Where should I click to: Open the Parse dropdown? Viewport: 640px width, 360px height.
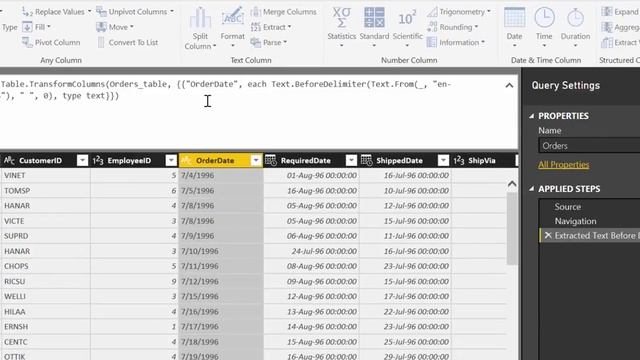click(x=269, y=42)
